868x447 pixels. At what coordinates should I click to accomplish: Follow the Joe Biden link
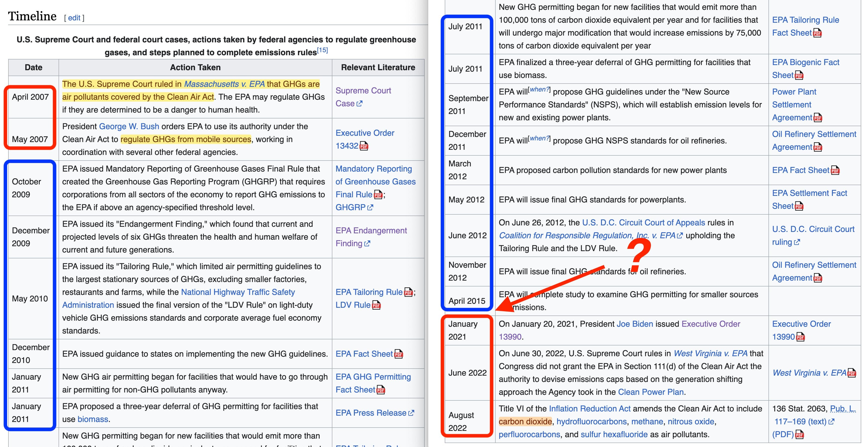635,324
